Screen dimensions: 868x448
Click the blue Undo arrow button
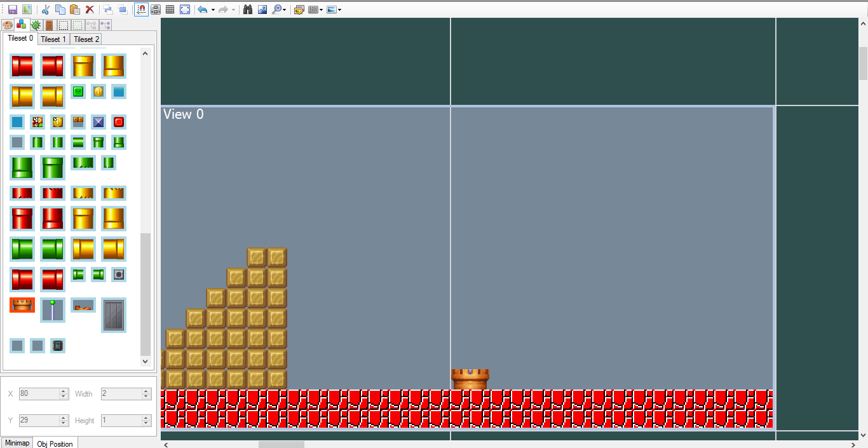click(203, 10)
